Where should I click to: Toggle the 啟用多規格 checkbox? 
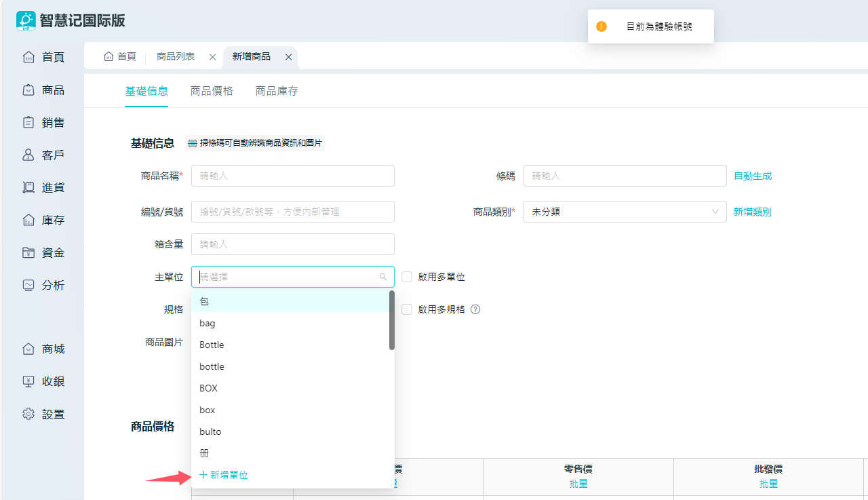(x=407, y=309)
